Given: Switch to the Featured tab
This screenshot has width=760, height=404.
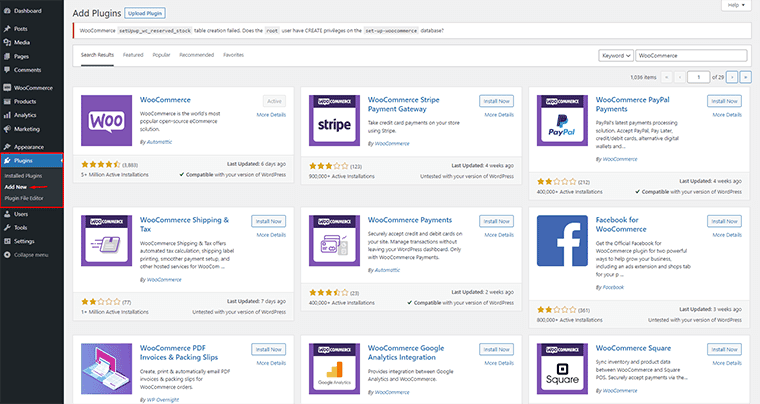Looking at the screenshot, I should [133, 55].
